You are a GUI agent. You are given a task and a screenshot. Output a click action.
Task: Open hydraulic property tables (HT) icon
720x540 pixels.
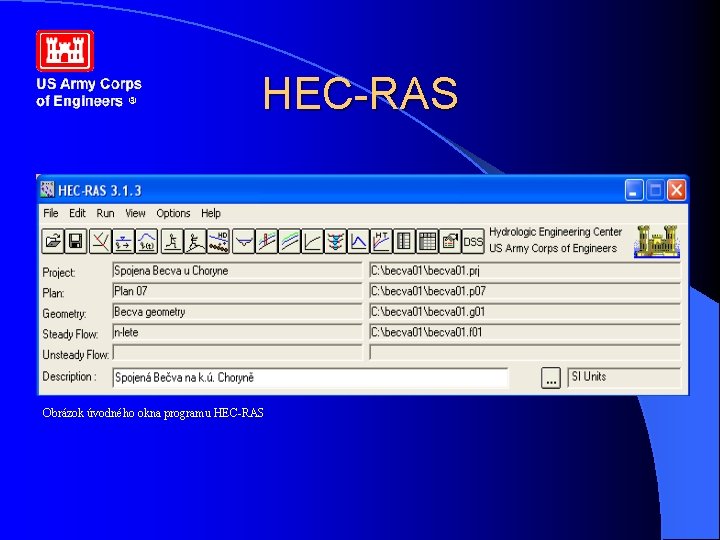[x=382, y=241]
